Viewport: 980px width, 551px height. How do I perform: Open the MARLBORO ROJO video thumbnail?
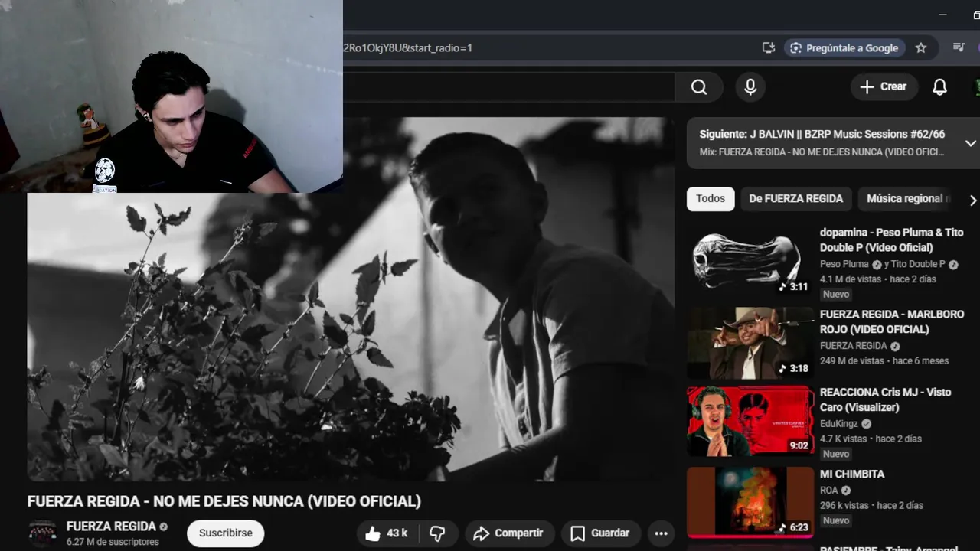tap(750, 343)
